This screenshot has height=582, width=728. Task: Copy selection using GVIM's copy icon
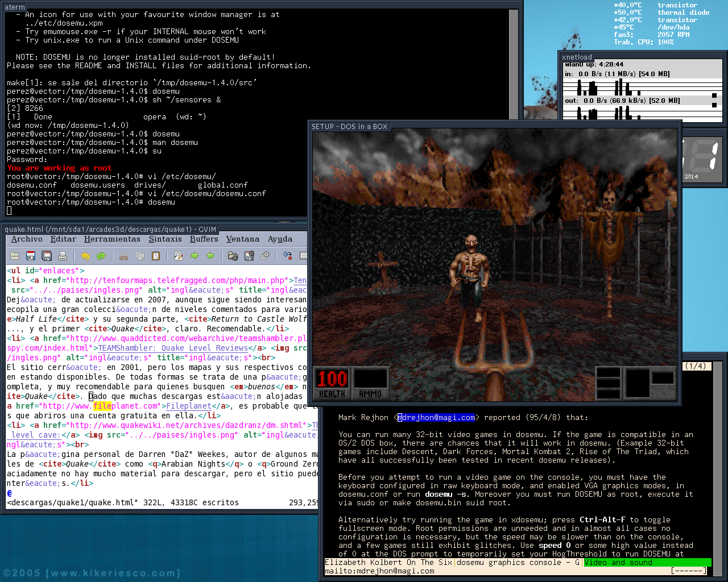coord(140,256)
